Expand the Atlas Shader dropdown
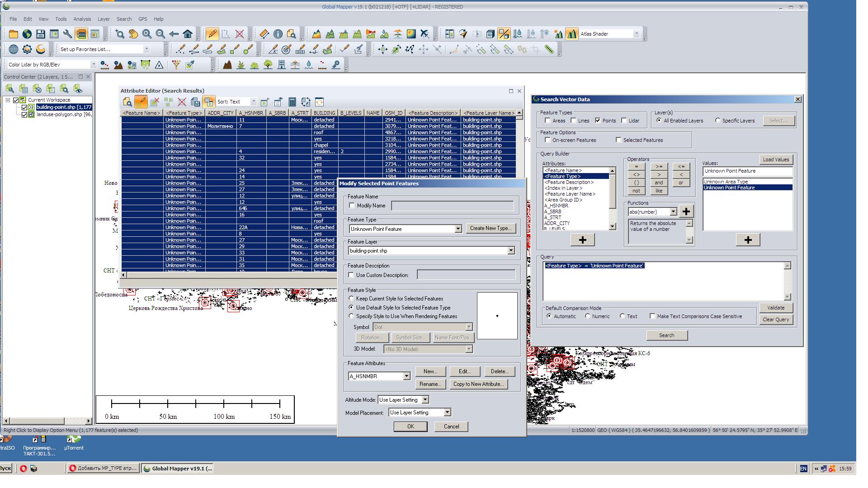Screen dimensions: 868x488 point(636,34)
